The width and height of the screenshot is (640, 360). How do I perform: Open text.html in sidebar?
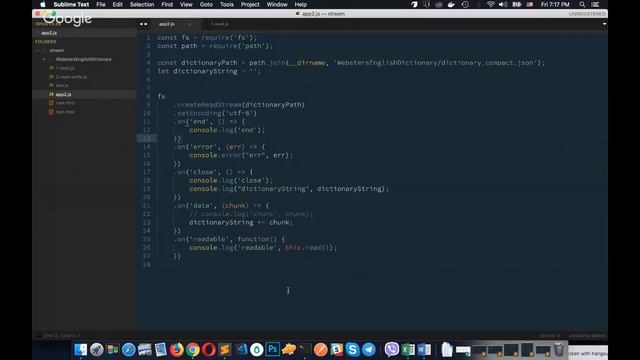65,112
